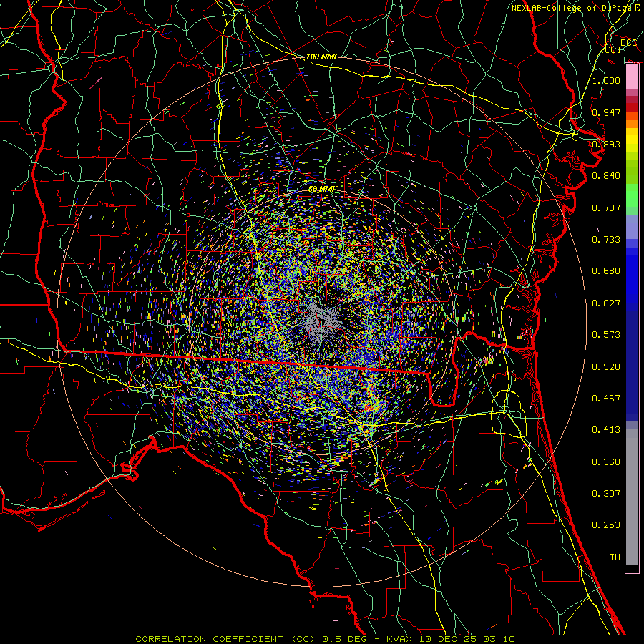Select the 0.680 legend value
644x644 pixels.
tap(606, 271)
